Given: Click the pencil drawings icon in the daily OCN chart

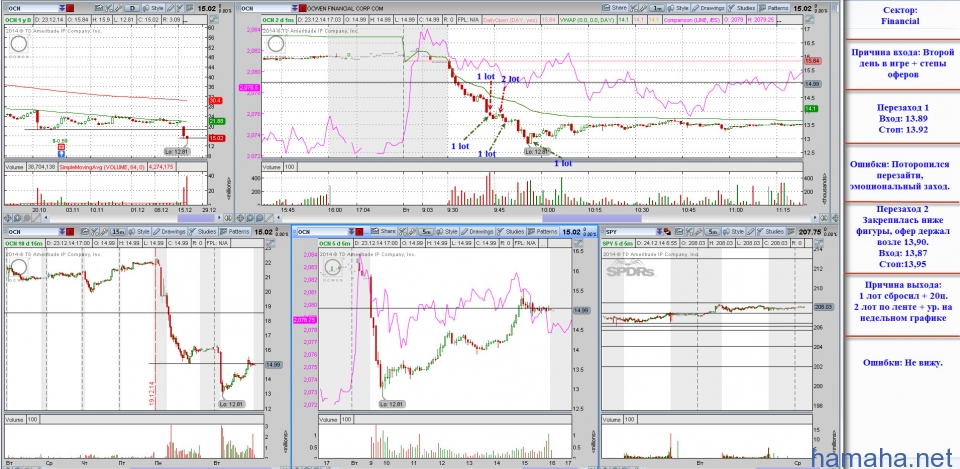Looking at the screenshot, I should point(171,8).
